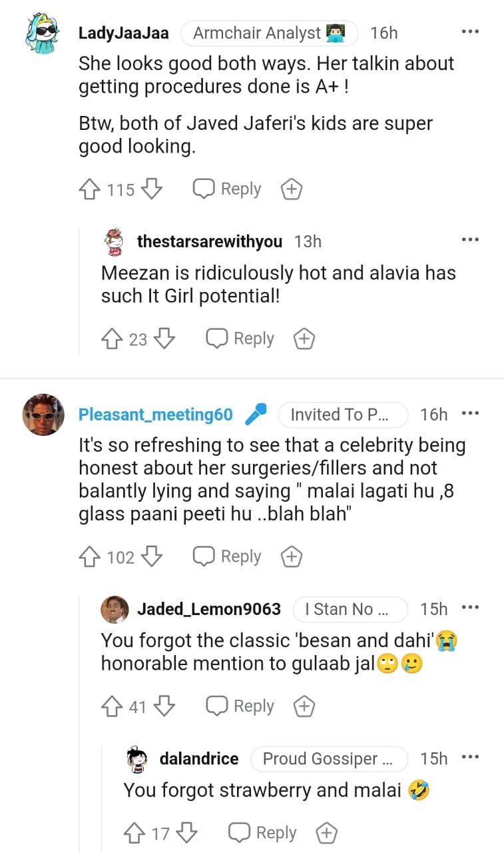Downvote LadyJaaJaa's comment

[152, 189]
